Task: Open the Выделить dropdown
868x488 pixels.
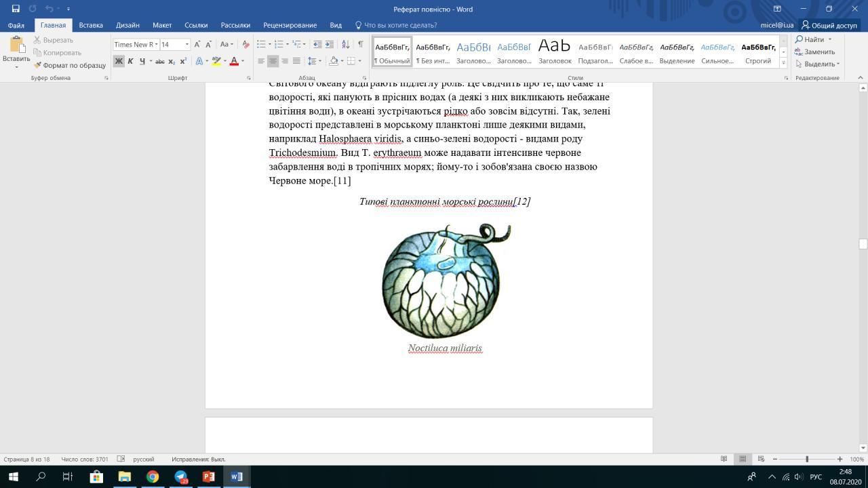Action: pos(818,64)
